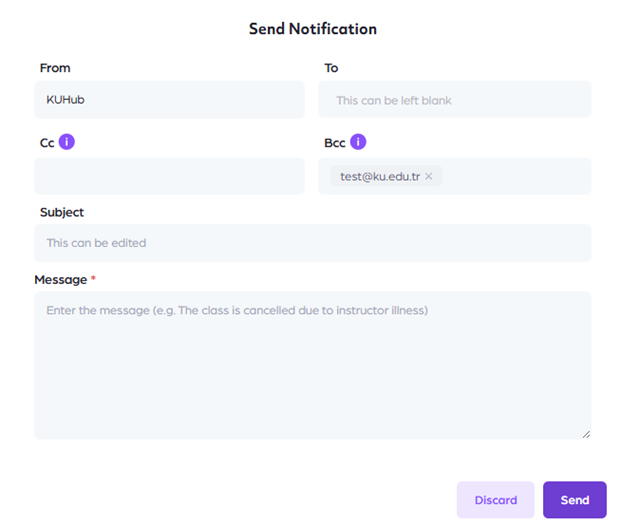Click the info icon next to Bcc

point(358,142)
